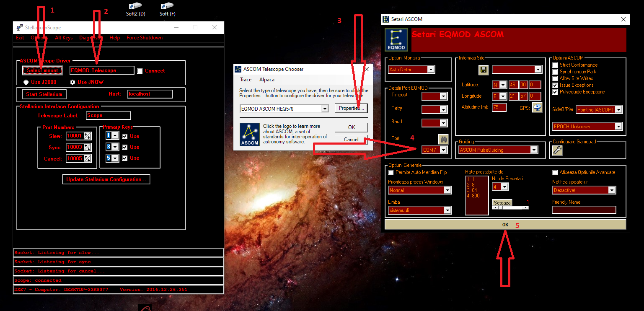Screen dimensions: 644x311
Task: Click Update Stellarium Configuration button
Action: (106, 179)
